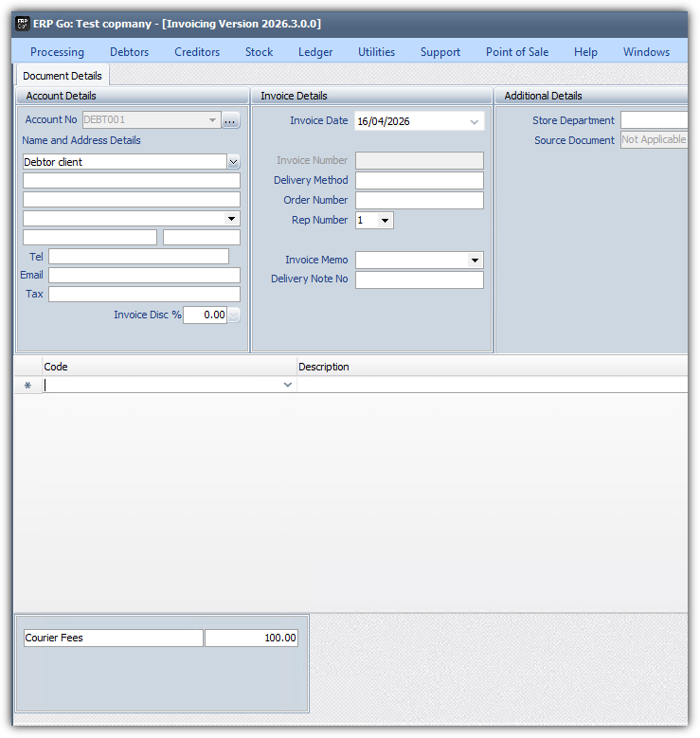Screen dimensions: 700x738
Task: Click the Description column header
Action: coord(324,367)
